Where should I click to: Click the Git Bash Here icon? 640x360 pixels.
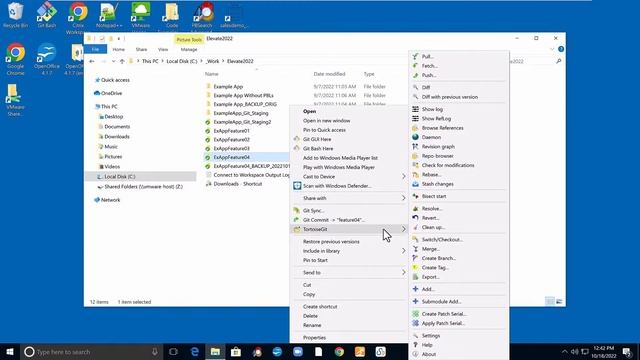(x=297, y=149)
